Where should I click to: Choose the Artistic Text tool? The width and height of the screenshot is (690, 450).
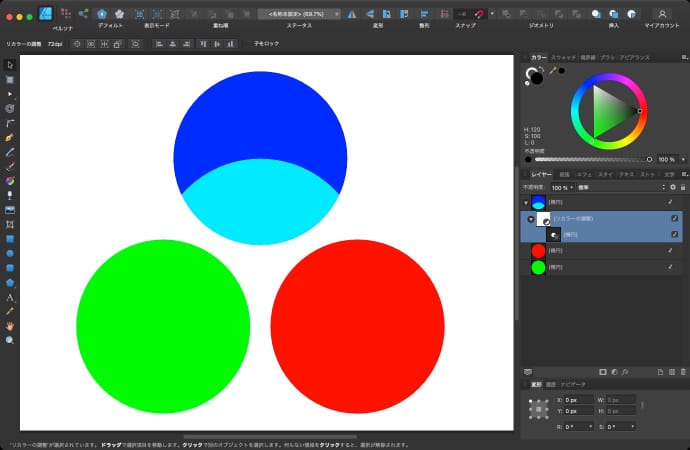click(10, 298)
